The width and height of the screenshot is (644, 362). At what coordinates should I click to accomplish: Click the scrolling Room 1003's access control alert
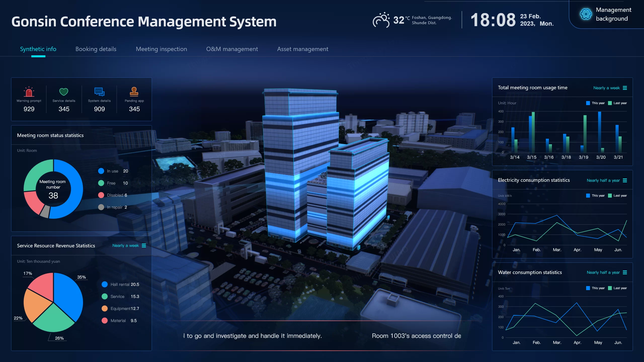[416, 336]
